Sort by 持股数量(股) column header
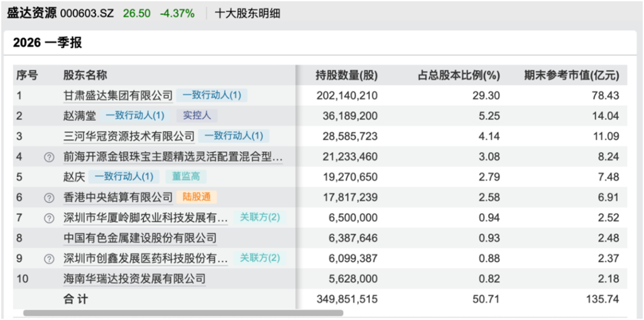This screenshot has width=644, height=320. point(346,75)
